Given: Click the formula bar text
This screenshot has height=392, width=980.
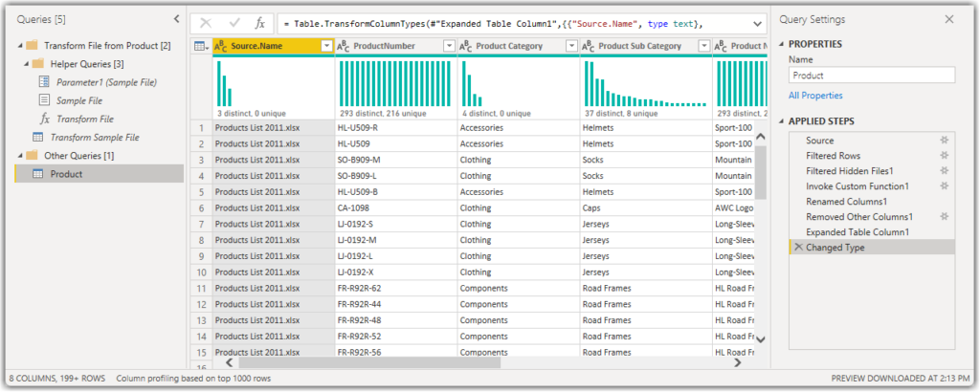Looking at the screenshot, I should click(493, 24).
